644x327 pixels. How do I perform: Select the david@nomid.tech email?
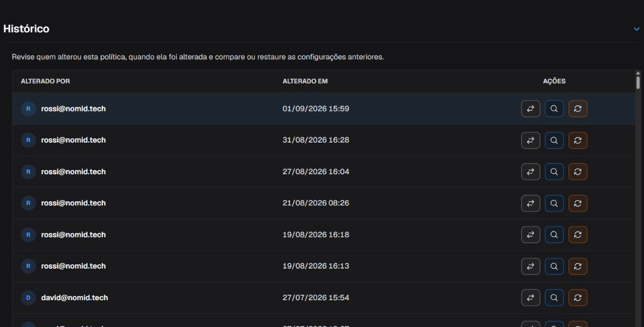click(75, 298)
